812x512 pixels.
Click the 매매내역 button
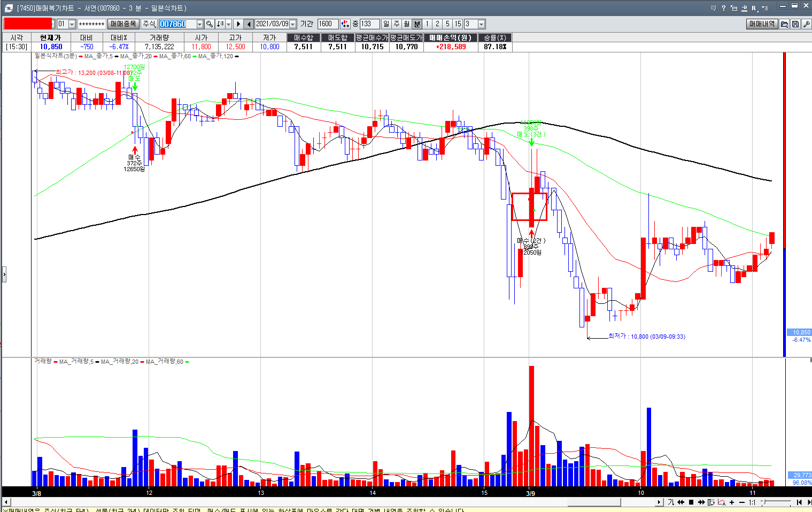pyautogui.click(x=762, y=24)
